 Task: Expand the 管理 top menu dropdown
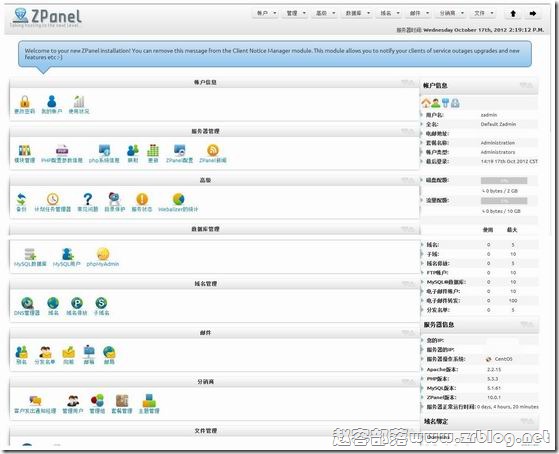(x=296, y=13)
